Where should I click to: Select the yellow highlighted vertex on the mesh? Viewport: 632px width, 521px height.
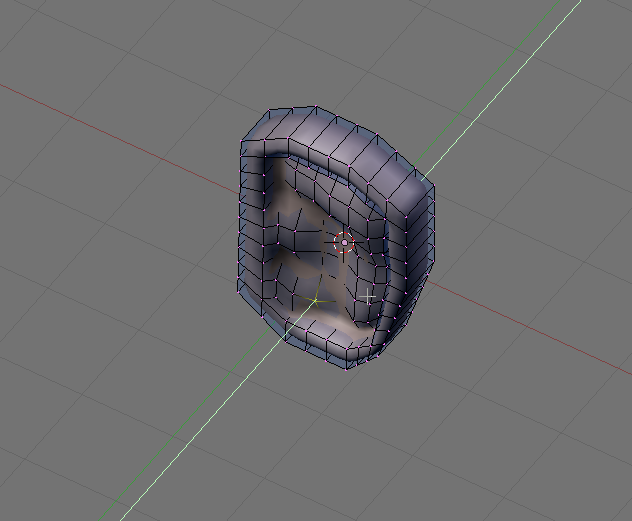coord(316,301)
